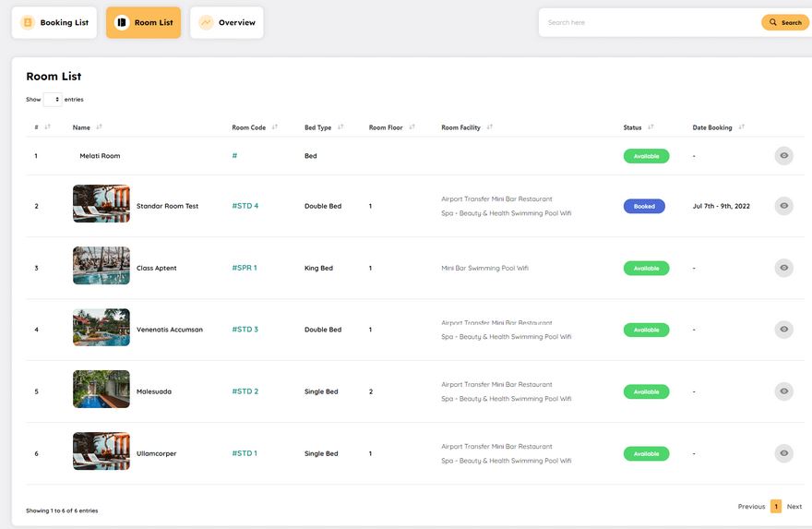
Task: Open Venenatis Accumsan room thumbnail
Action: tap(101, 328)
